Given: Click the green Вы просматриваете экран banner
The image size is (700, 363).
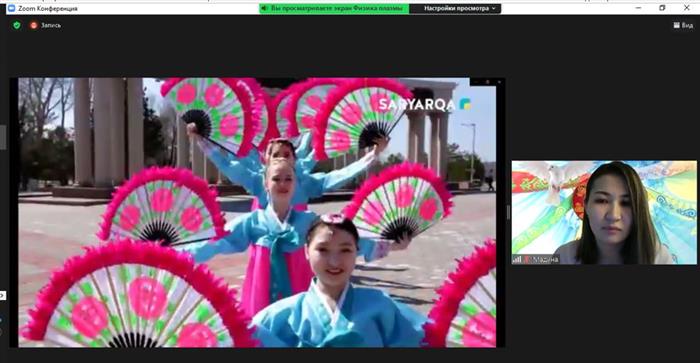Looking at the screenshot, I should [x=334, y=8].
